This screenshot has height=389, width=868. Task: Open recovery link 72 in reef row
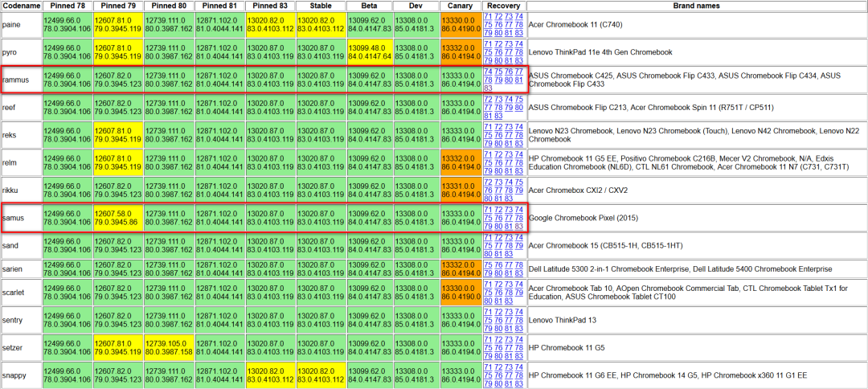point(489,99)
